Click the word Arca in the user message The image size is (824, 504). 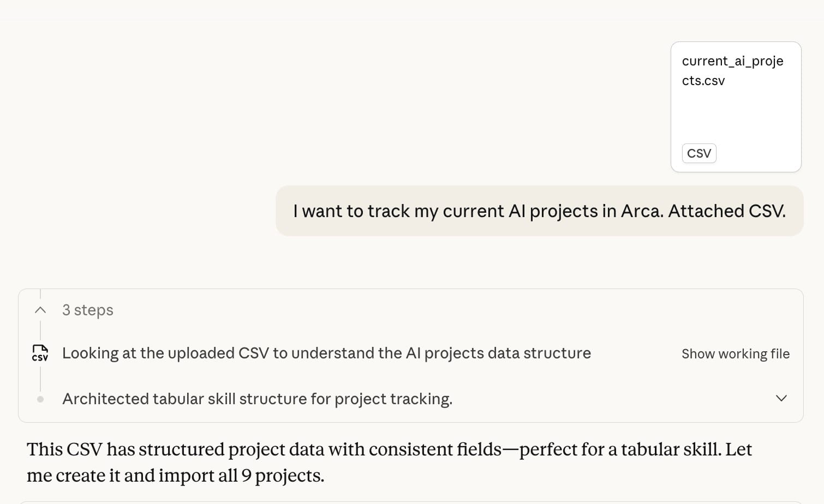pos(642,211)
